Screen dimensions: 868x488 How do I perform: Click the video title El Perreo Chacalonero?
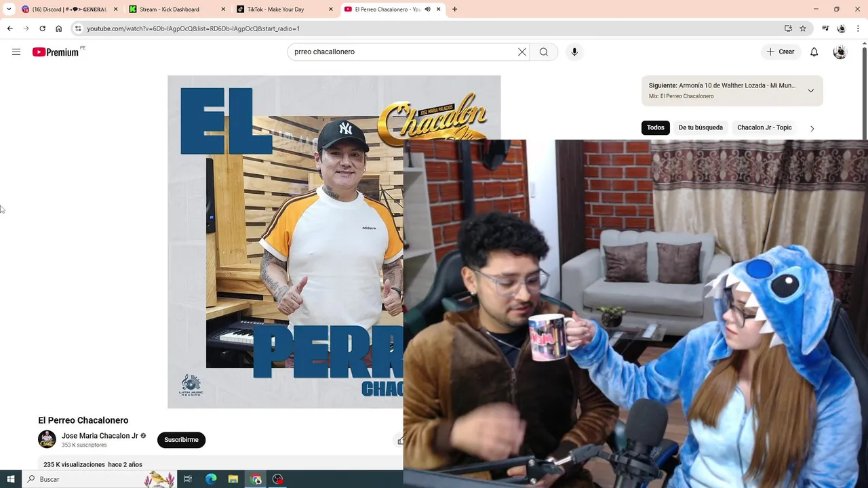click(83, 420)
